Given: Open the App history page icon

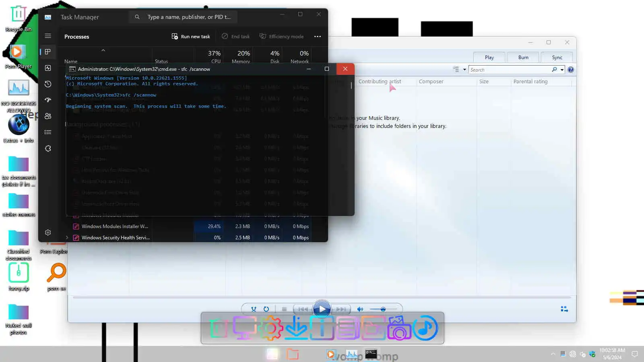Looking at the screenshot, I should tap(48, 84).
